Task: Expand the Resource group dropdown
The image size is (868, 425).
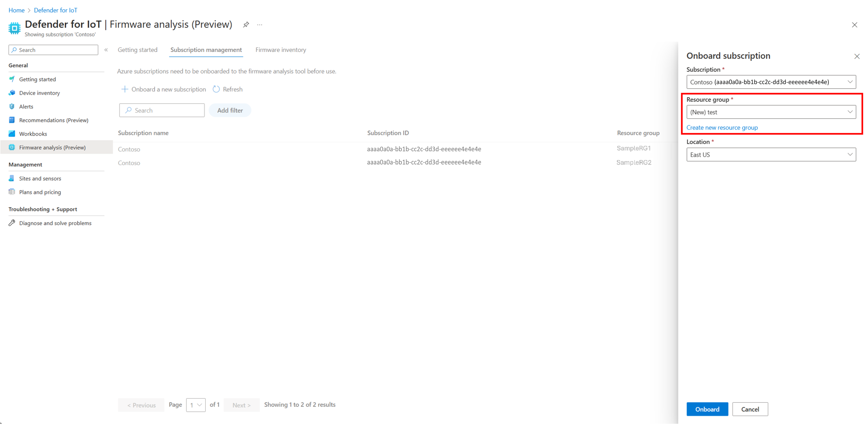Action: [771, 112]
